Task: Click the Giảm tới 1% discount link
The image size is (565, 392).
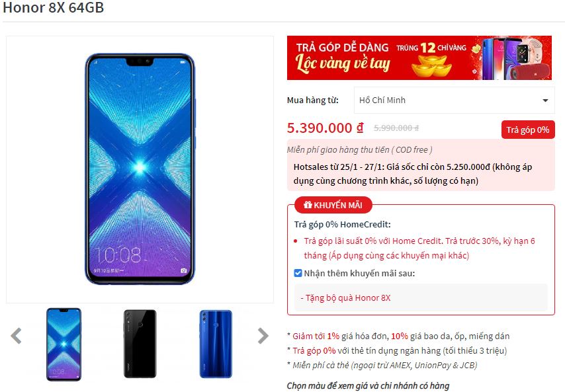Action: tap(316, 336)
